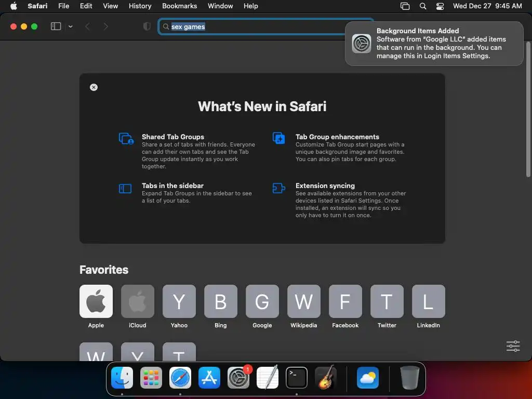Open Spotlight search in menu bar
532x399 pixels.
pos(423,6)
